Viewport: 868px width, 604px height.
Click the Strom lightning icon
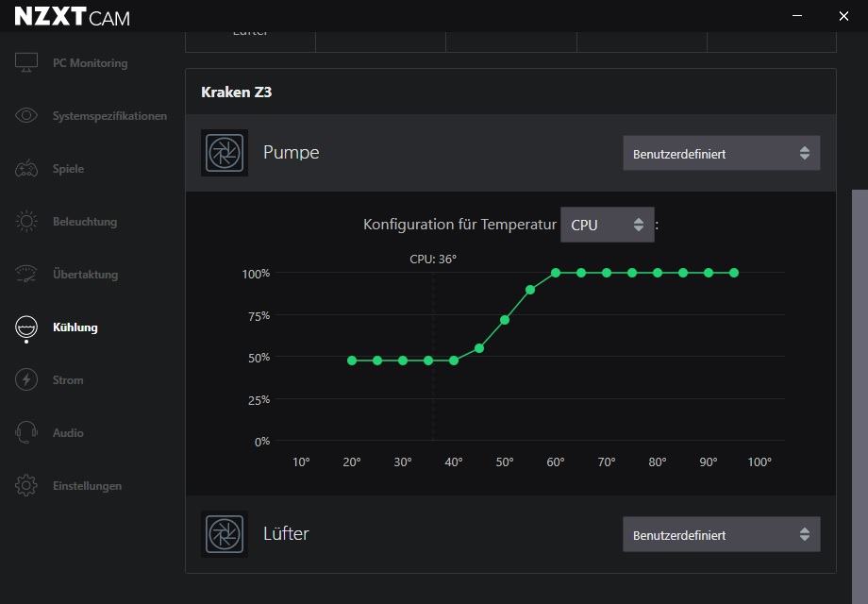26,379
